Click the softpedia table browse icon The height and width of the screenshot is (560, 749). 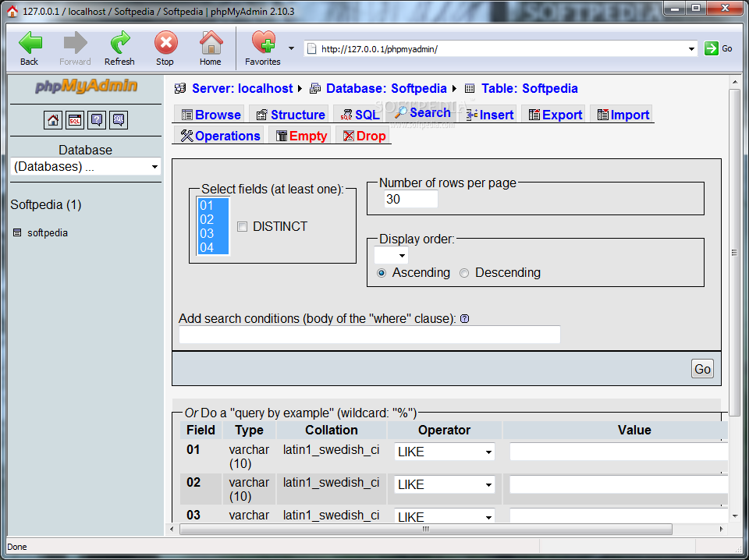click(17, 232)
